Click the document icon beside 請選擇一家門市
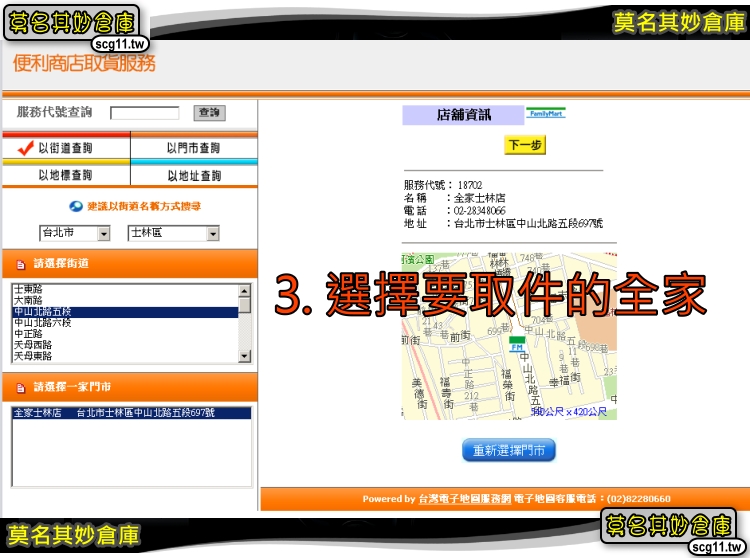 (21, 387)
